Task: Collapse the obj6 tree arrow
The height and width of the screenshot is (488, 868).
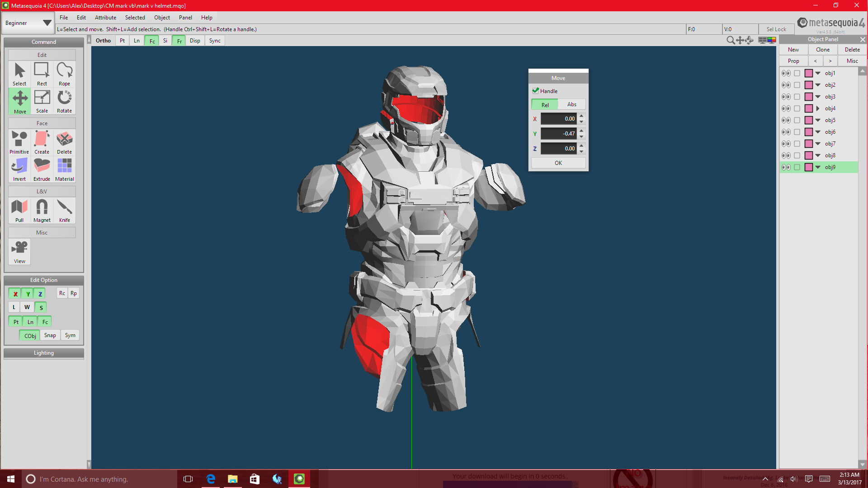Action: coord(818,132)
